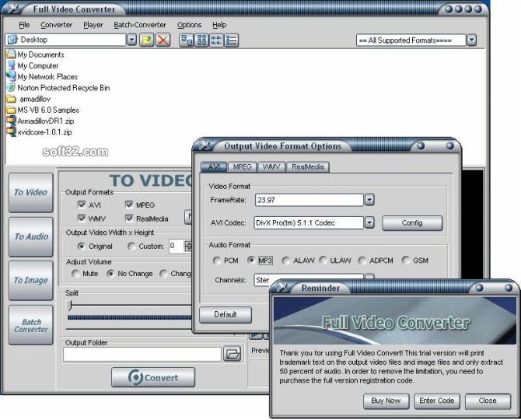The image size is (521, 420).
Task: Open the Desktop location dropdown arrow
Action: click(x=131, y=40)
